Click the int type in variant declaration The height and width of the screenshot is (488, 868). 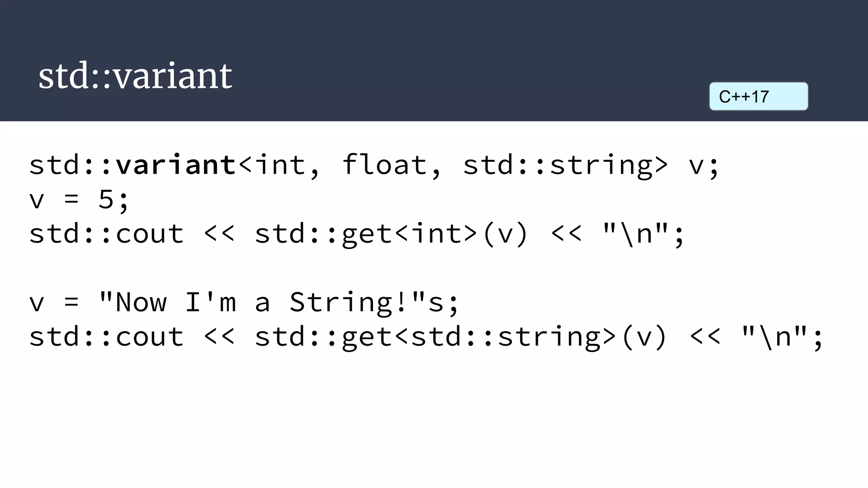(x=282, y=164)
